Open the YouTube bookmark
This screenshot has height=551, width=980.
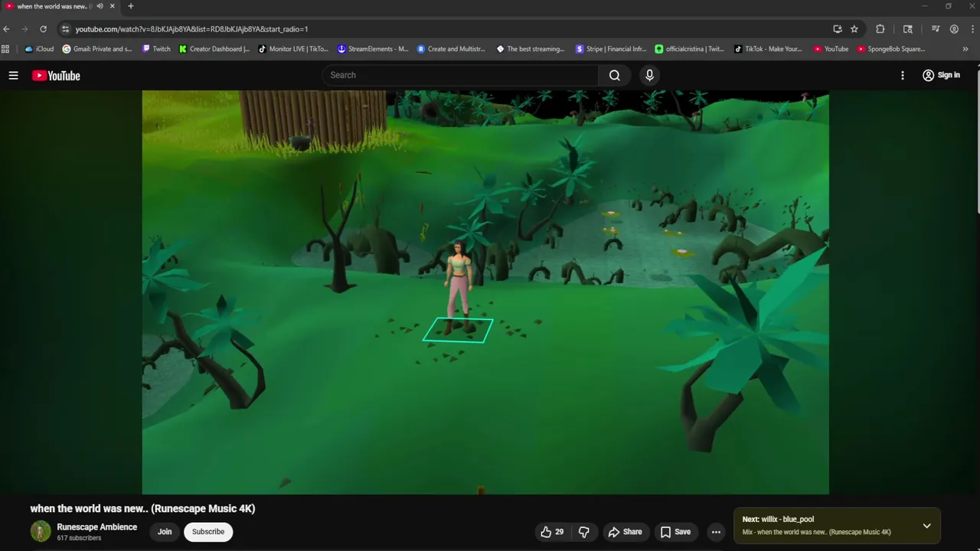pos(831,49)
